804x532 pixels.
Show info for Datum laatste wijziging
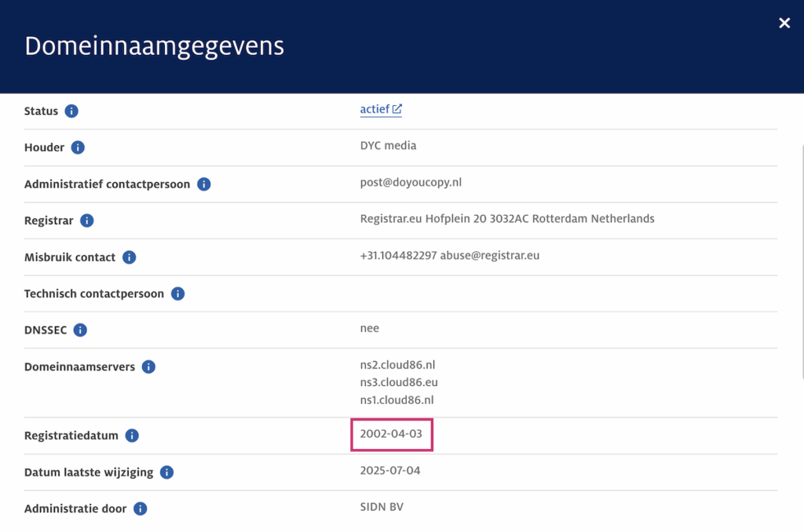(x=166, y=472)
